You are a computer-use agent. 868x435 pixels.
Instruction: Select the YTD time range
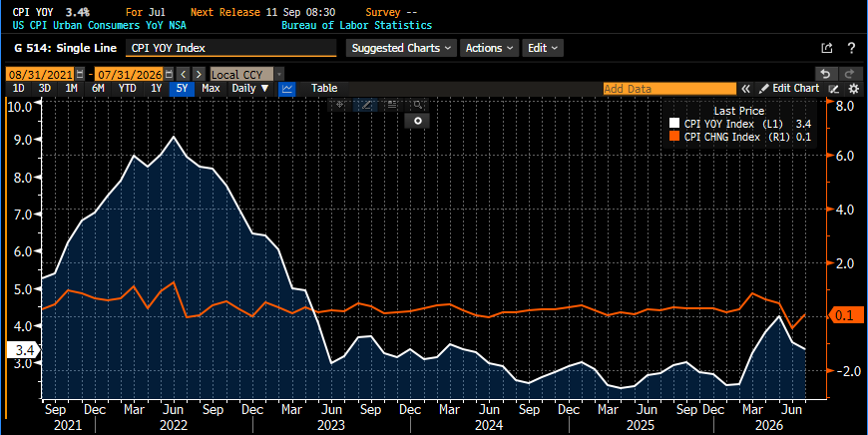(x=128, y=89)
